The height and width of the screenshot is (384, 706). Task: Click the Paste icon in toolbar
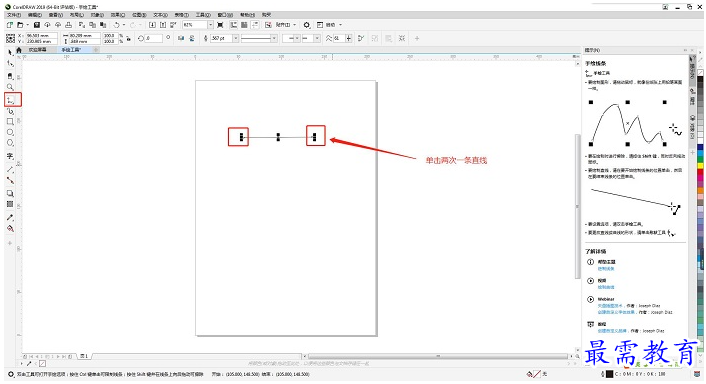point(103,25)
